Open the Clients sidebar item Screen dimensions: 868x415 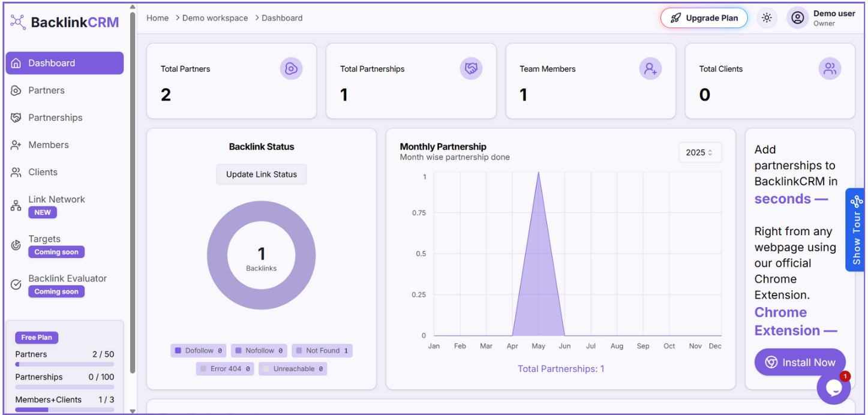(43, 172)
